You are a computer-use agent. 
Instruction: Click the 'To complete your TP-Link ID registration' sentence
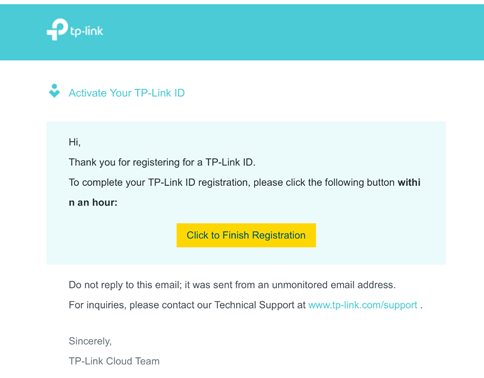pos(244,183)
